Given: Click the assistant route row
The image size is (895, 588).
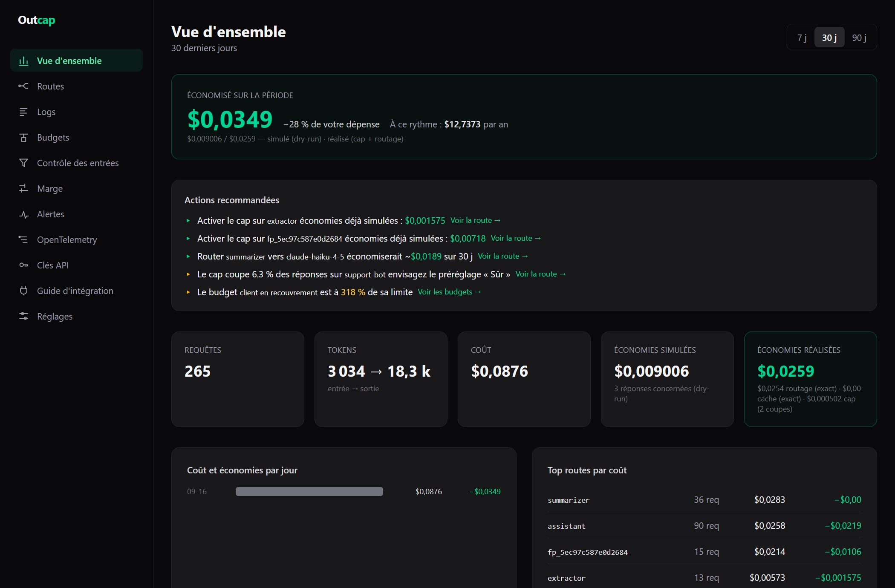Looking at the screenshot, I should click(x=704, y=526).
